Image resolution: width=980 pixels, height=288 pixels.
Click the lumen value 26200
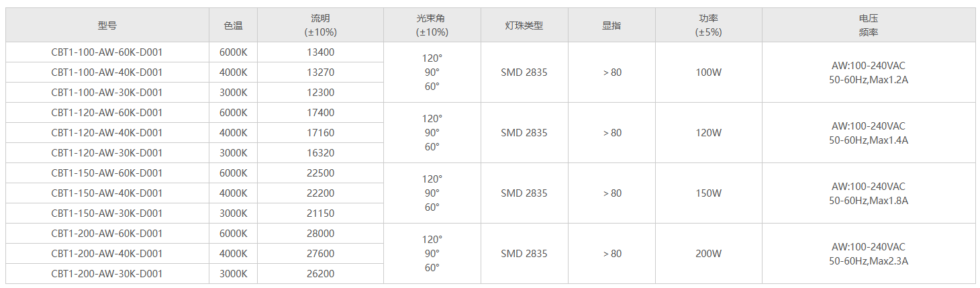[320, 274]
